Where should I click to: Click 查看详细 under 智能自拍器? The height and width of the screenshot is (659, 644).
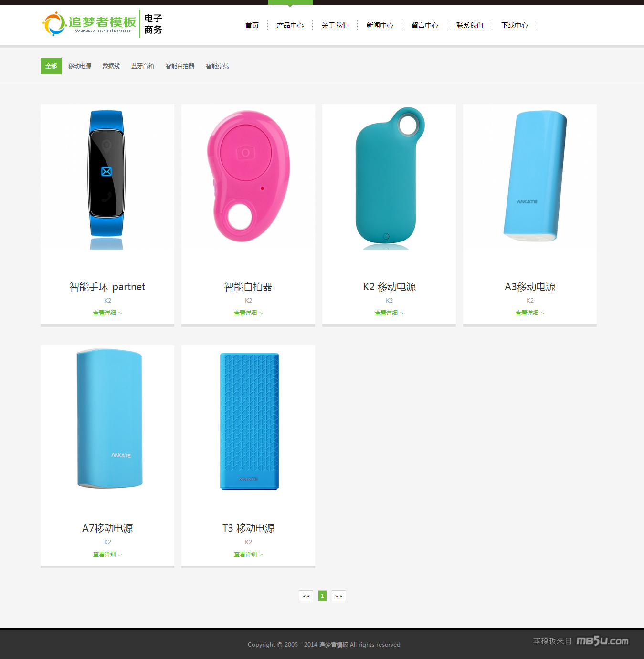(248, 313)
